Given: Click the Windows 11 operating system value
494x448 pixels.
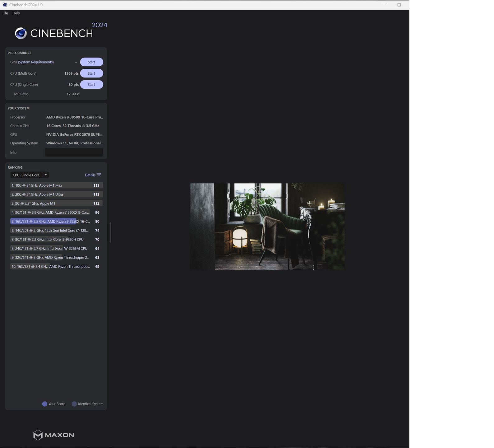Looking at the screenshot, I should pos(75,143).
